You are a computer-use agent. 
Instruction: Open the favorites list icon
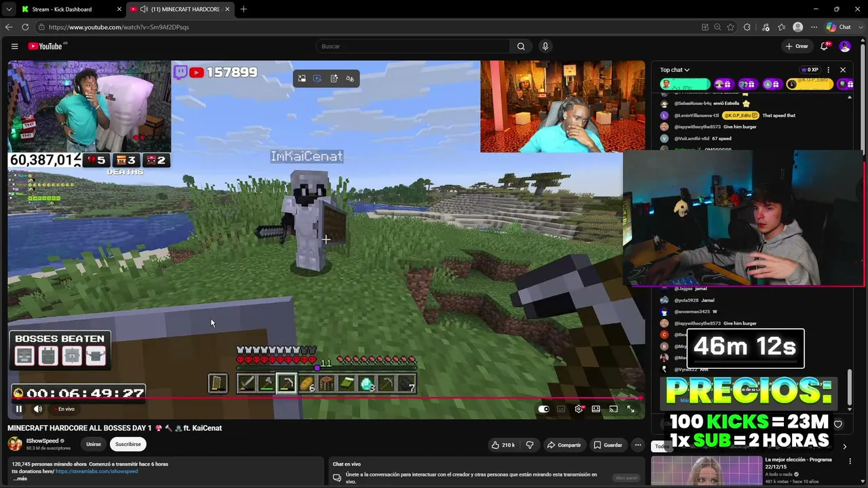(782, 27)
